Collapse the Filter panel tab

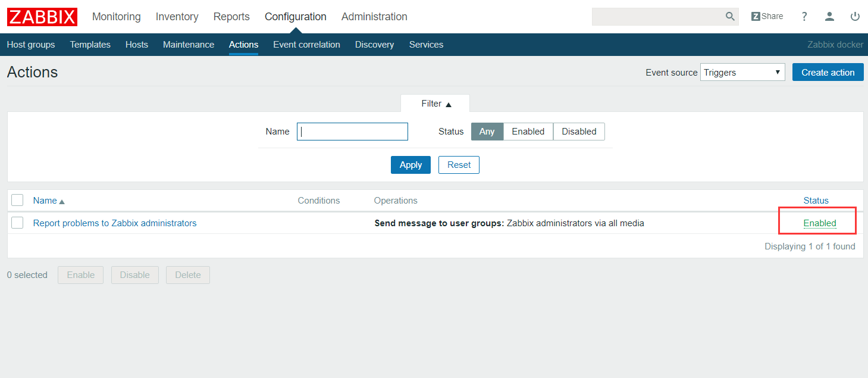[435, 104]
